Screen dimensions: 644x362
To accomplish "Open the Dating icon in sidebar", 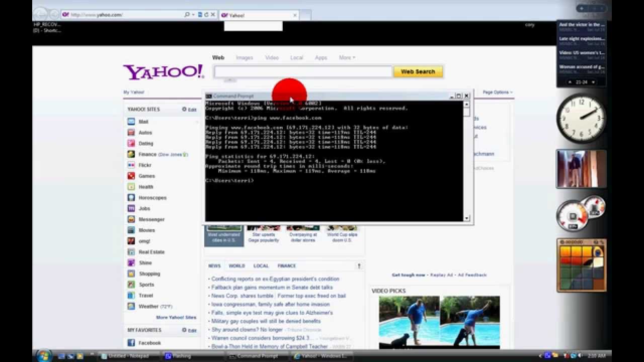I will pos(131,143).
